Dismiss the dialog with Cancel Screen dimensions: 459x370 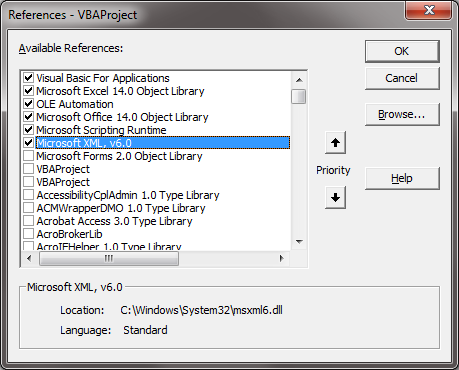click(x=402, y=78)
